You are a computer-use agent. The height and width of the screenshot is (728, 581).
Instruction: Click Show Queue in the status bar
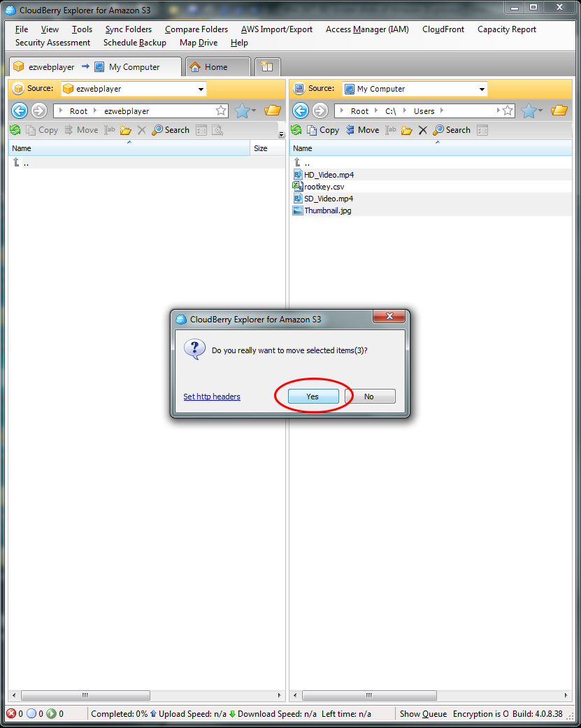click(x=423, y=714)
